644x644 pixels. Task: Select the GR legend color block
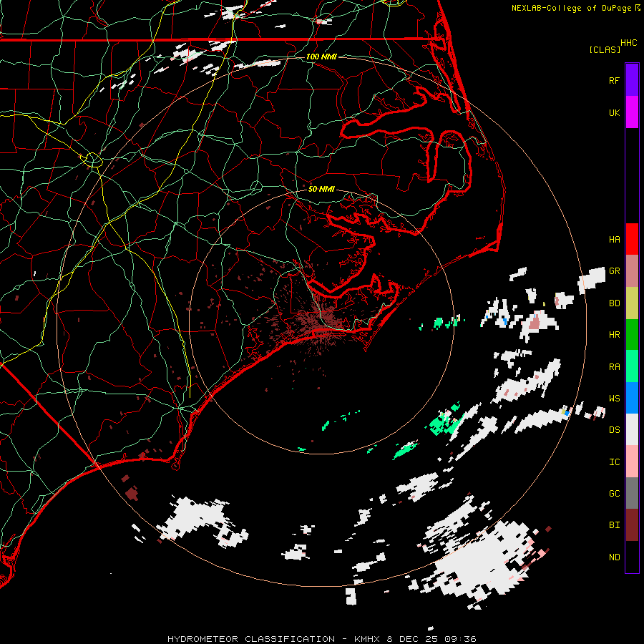coord(632,270)
